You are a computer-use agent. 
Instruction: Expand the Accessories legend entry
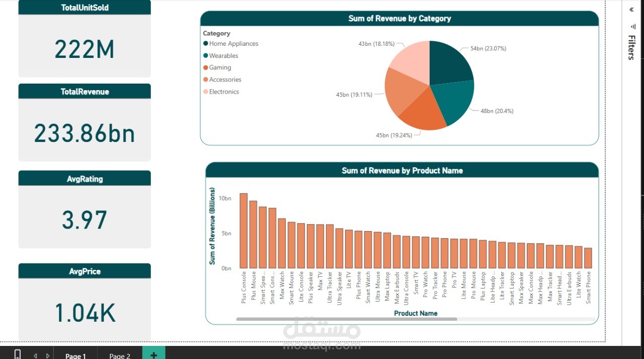224,79
